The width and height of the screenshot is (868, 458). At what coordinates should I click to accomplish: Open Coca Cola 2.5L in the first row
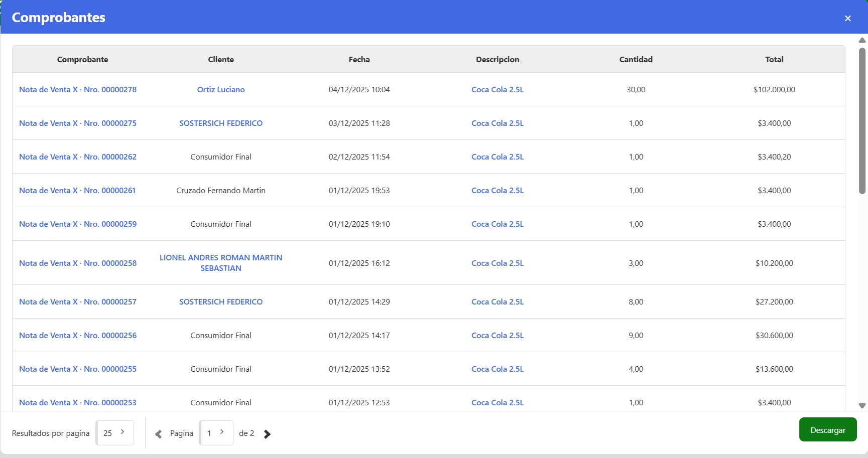click(497, 90)
